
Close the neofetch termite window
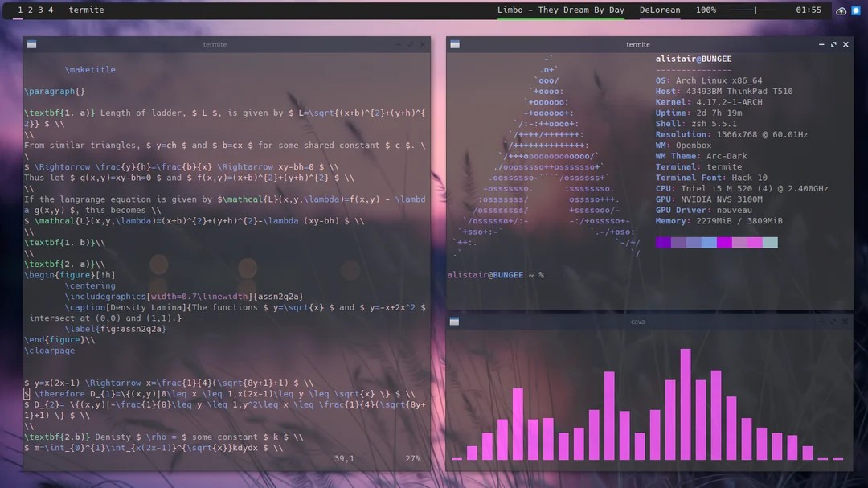[x=845, y=44]
